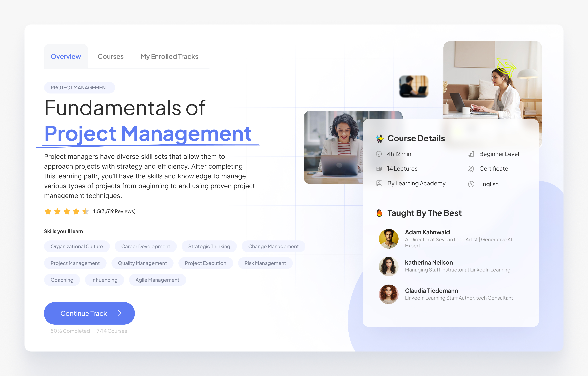588x376 pixels.
Task: Click the profile icon beside By Learning Academy
Action: [379, 183]
